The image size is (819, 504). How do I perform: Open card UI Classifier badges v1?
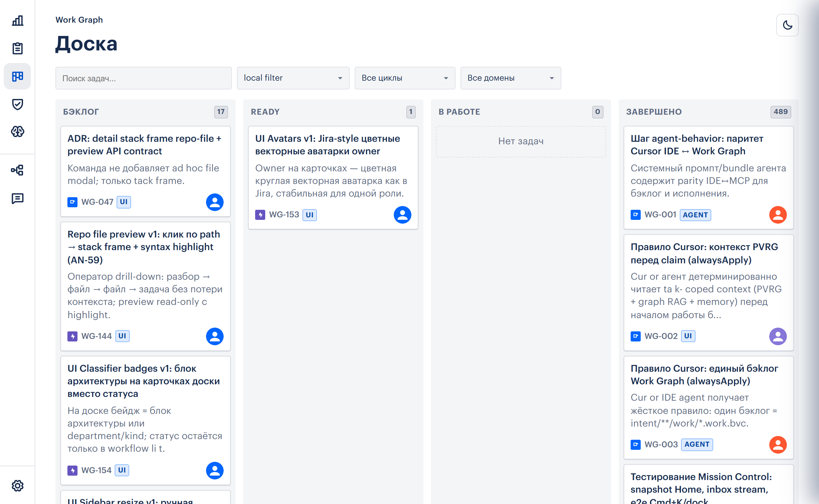tap(145, 421)
